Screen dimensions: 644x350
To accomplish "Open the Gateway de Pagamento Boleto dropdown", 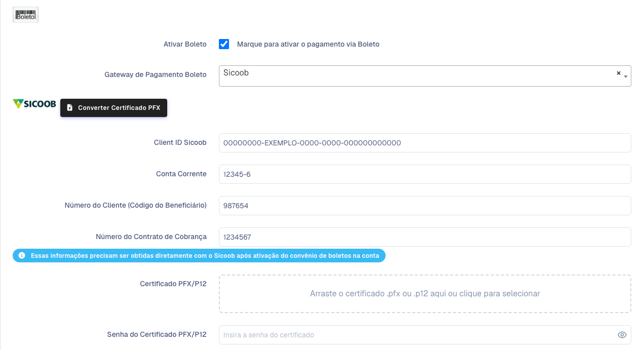I will point(425,76).
